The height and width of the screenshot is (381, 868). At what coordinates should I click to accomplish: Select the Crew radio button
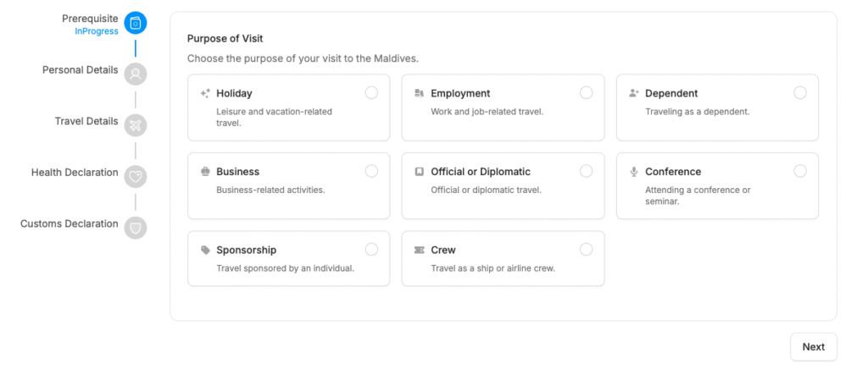click(586, 250)
